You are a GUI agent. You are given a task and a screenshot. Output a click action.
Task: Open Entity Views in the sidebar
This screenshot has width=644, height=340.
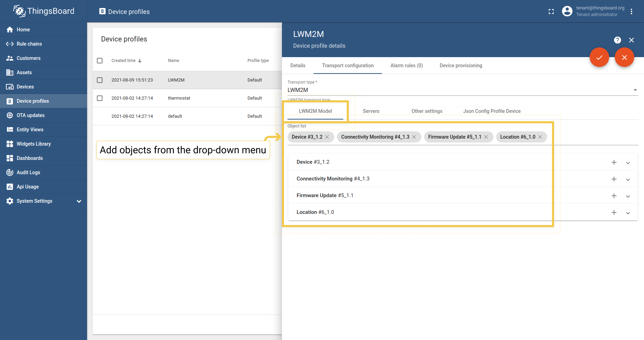pyautogui.click(x=44, y=130)
